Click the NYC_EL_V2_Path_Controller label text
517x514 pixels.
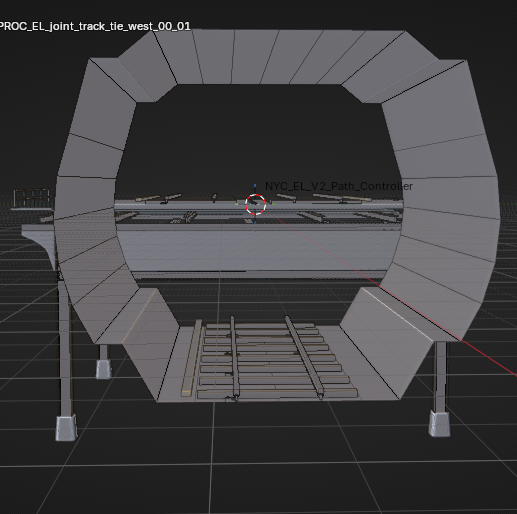[339, 186]
